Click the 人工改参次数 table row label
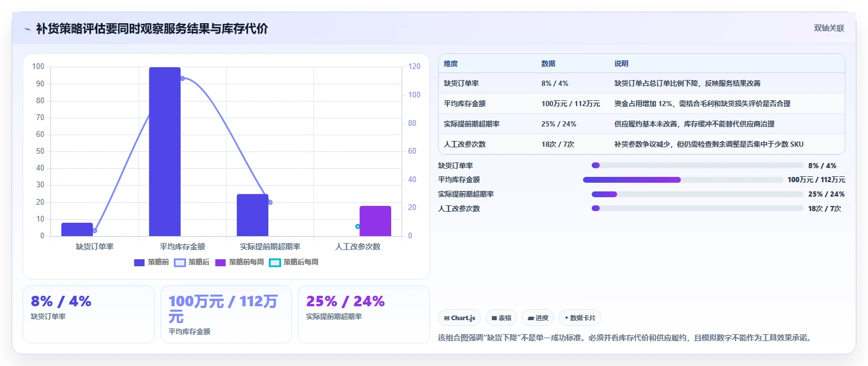868x366 pixels. click(465, 144)
